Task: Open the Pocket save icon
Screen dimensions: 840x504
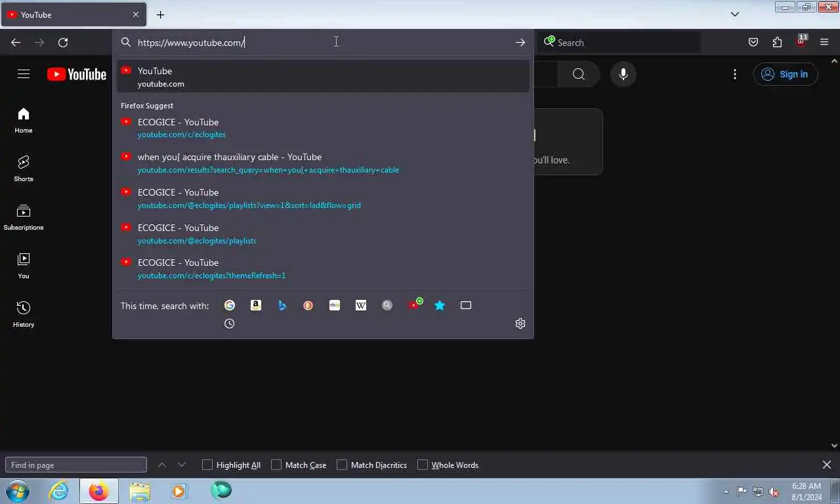Action: [753, 43]
